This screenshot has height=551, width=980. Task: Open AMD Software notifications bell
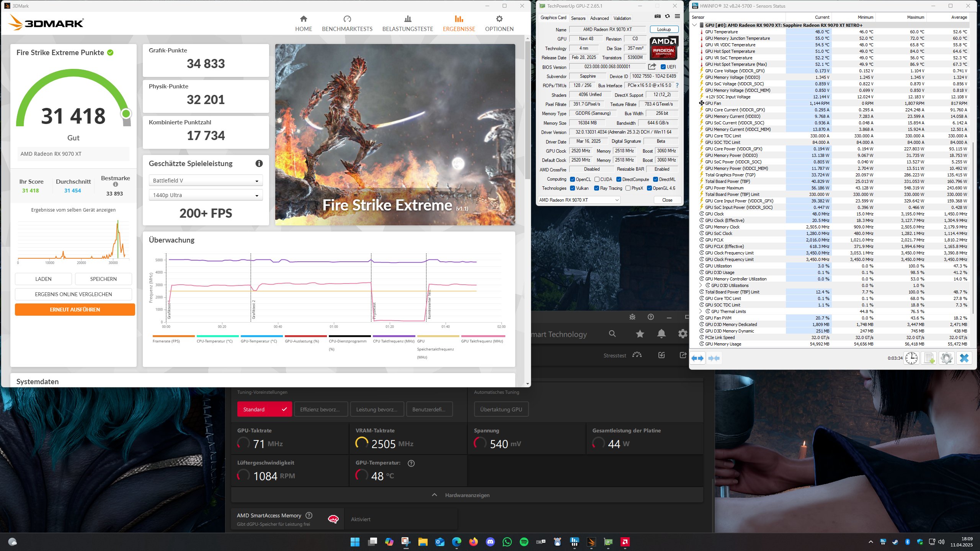point(661,334)
